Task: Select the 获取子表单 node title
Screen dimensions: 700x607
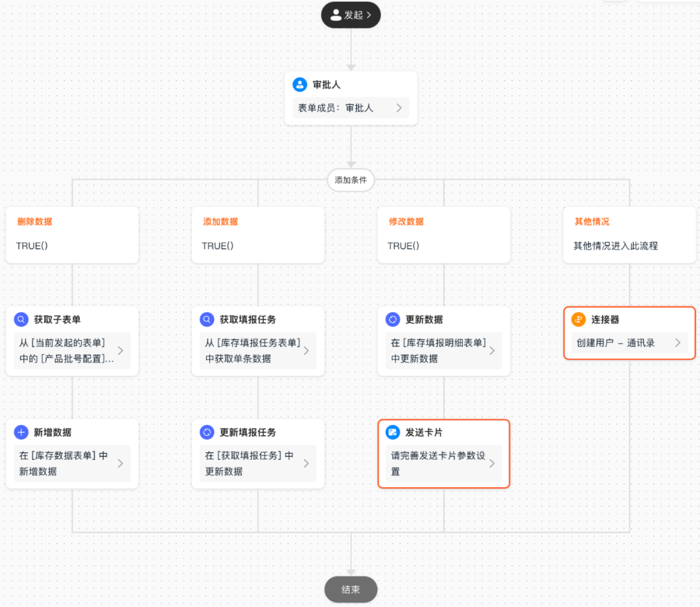Action: pyautogui.click(x=57, y=319)
